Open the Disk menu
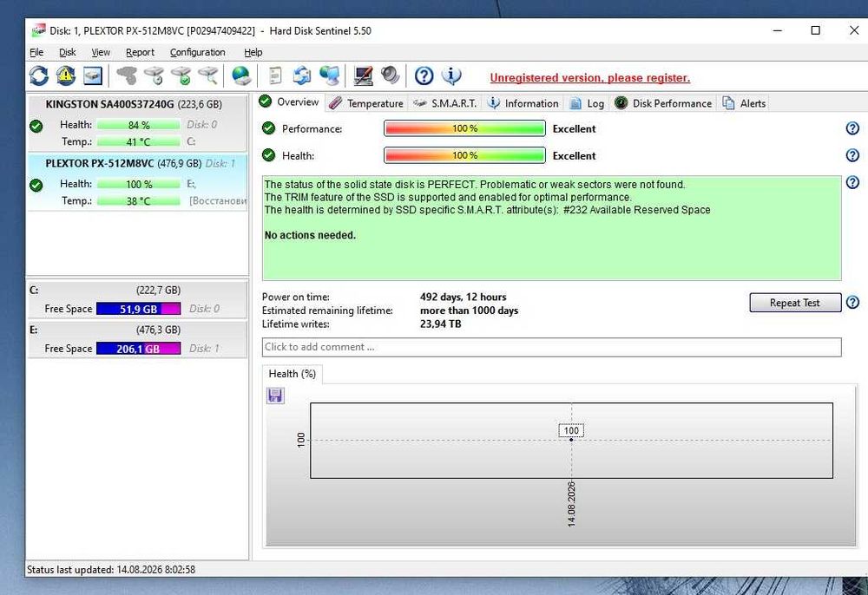This screenshot has width=868, height=595. tap(68, 52)
